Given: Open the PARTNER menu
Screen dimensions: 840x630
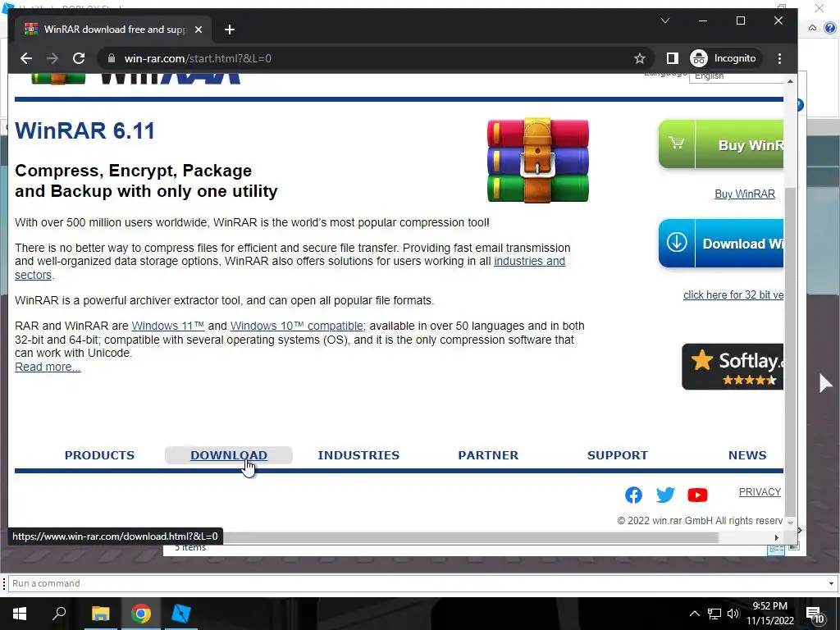Looking at the screenshot, I should click(x=488, y=455).
